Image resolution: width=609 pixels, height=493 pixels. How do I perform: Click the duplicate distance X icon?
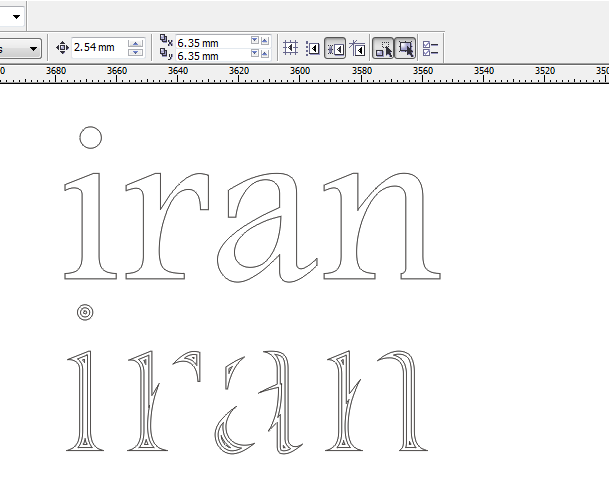(x=166, y=41)
